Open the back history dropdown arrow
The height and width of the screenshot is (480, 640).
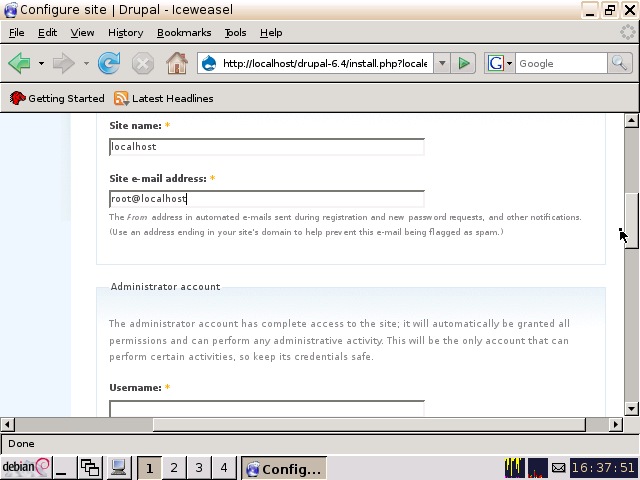(x=41, y=63)
